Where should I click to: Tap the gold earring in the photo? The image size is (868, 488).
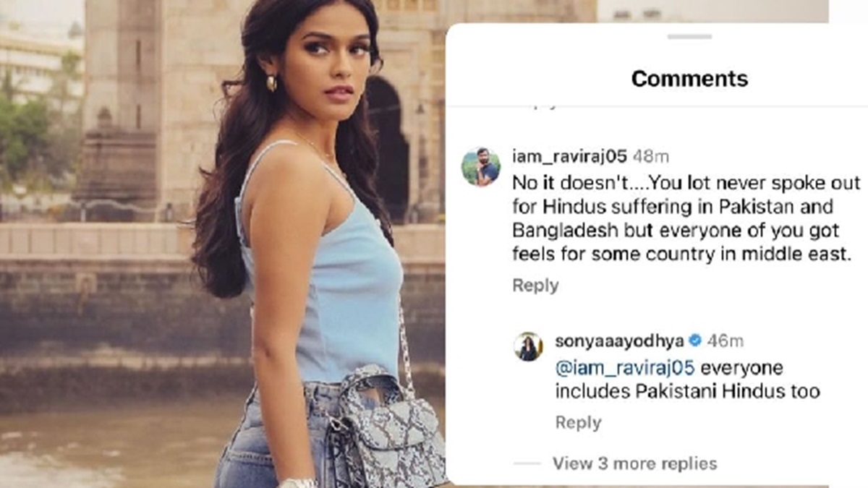click(271, 83)
